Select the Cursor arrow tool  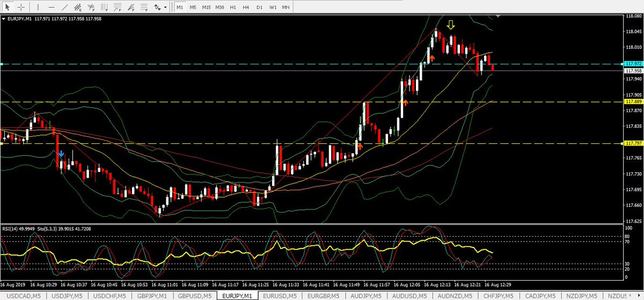8,7
